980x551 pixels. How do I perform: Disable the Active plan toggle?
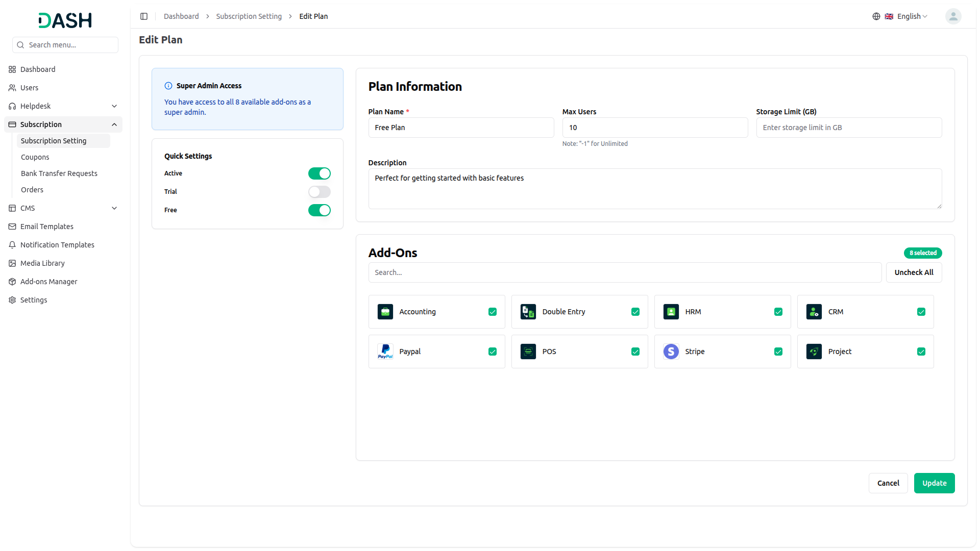coord(319,173)
